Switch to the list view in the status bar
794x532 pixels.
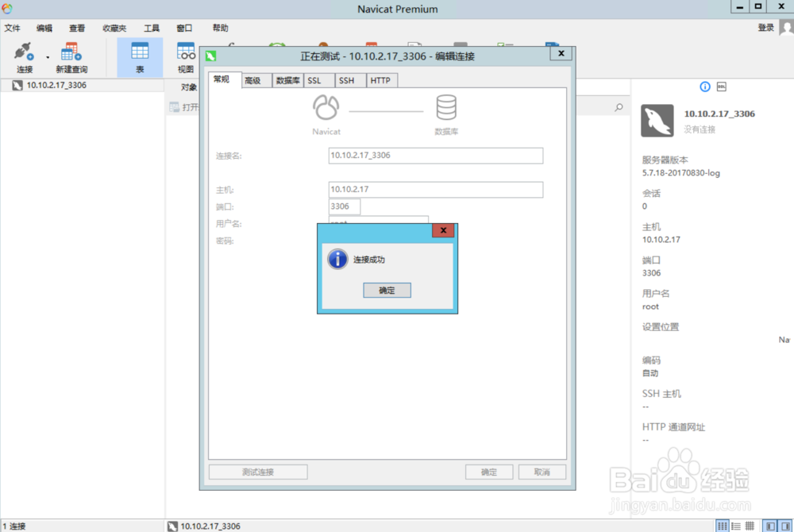click(736, 526)
